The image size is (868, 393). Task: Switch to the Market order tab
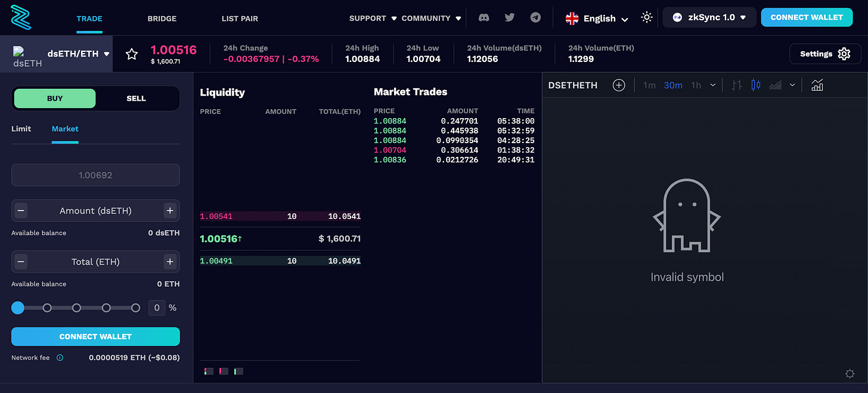(65, 129)
